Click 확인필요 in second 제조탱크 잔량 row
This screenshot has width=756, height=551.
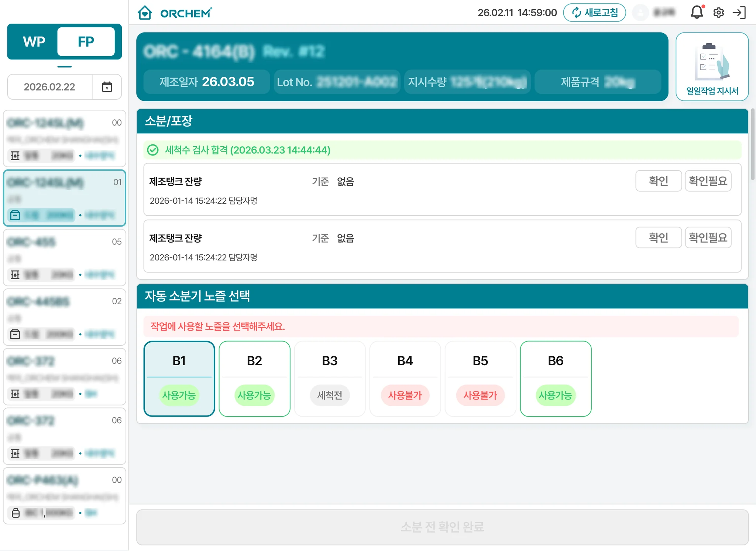click(708, 237)
